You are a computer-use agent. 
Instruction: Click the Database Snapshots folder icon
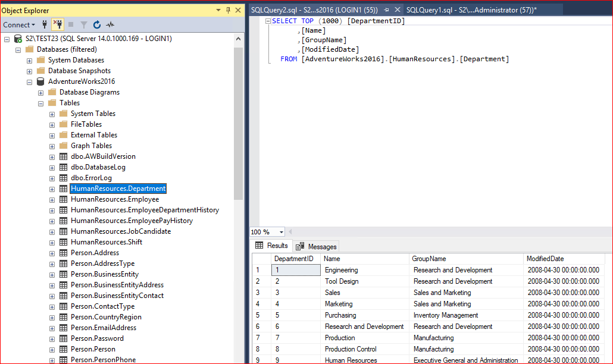(40, 71)
